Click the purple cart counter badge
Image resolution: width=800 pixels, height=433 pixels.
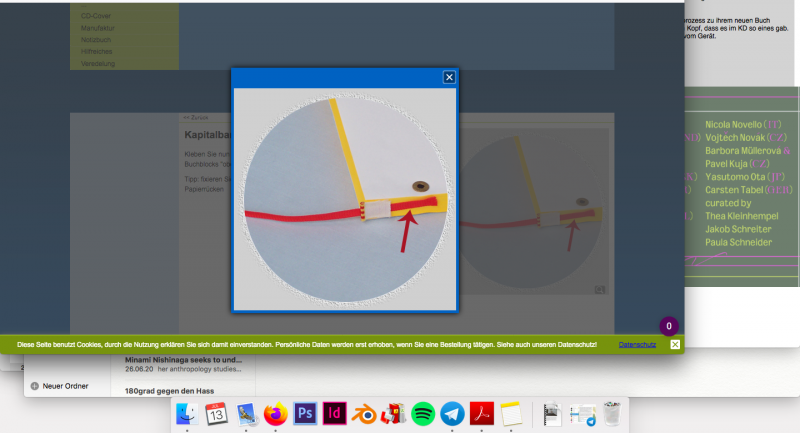click(669, 326)
